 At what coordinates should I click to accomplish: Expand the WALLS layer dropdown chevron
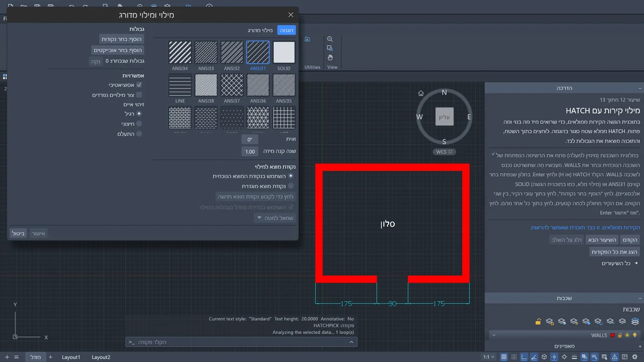click(x=494, y=336)
